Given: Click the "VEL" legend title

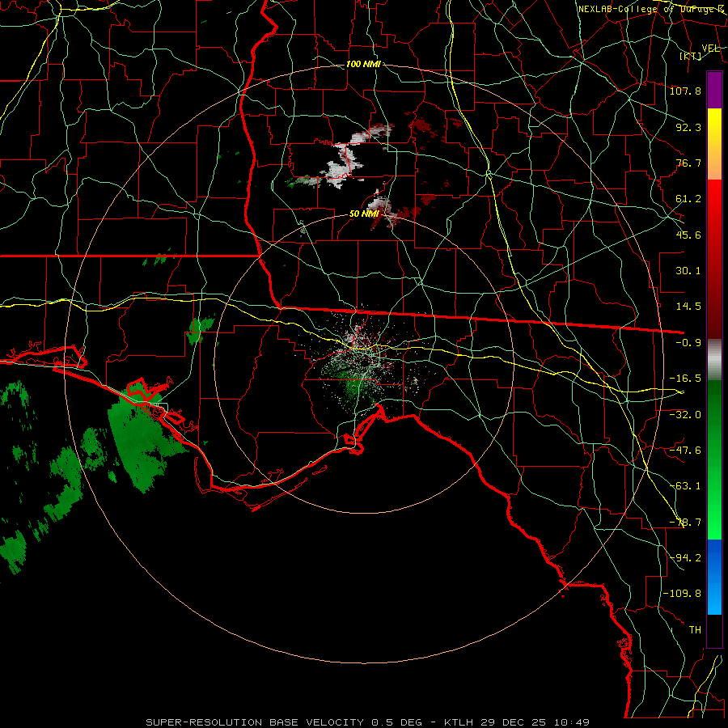Looking at the screenshot, I should (710, 49).
